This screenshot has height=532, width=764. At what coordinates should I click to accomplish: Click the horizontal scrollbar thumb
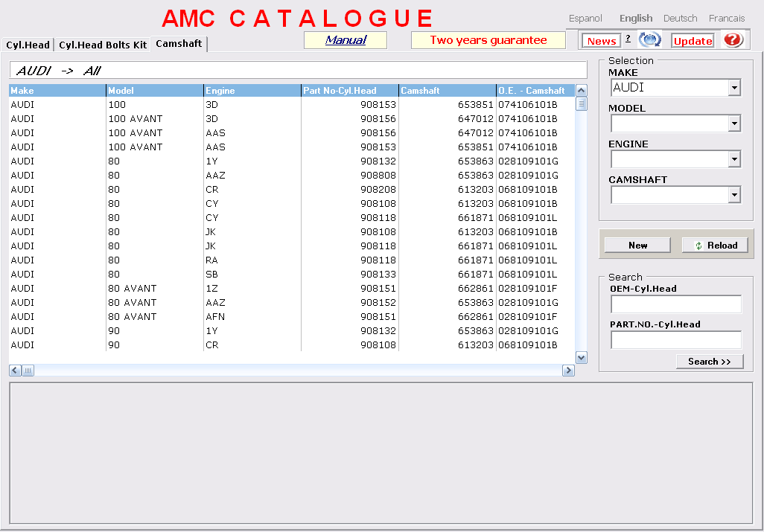pos(28,371)
